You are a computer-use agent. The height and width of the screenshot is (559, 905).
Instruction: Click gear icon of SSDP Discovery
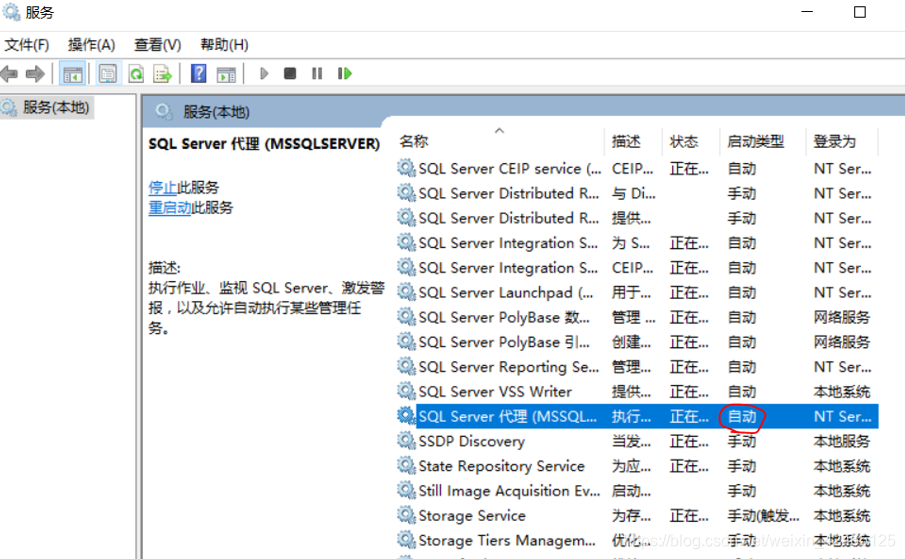(406, 441)
